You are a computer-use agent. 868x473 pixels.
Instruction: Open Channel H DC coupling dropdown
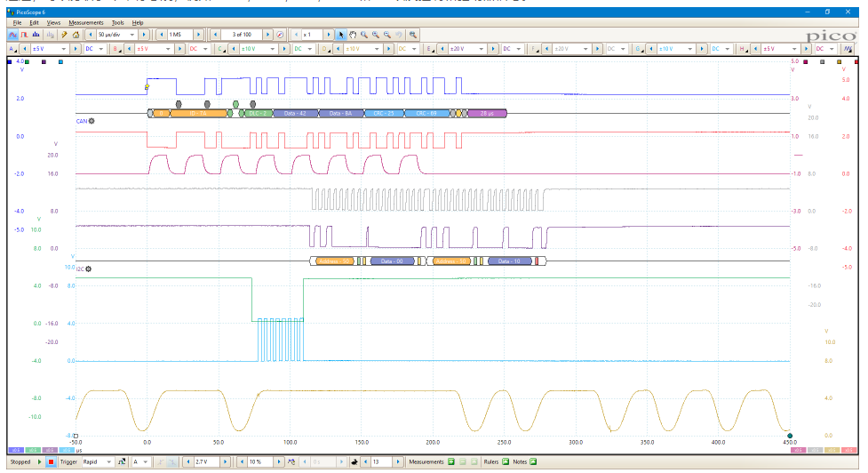pos(825,49)
